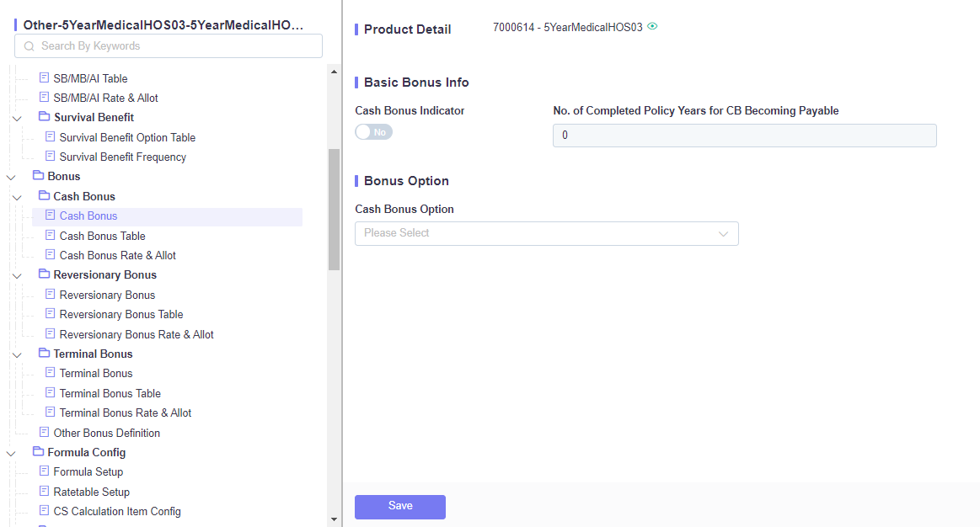This screenshot has height=527, width=980.
Task: Collapse the Bonus folder chevron
Action: (11, 178)
